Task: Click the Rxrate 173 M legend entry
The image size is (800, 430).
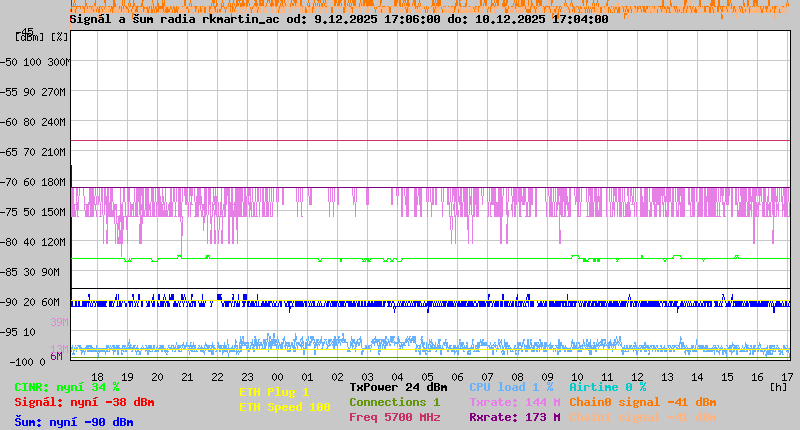Action: click(x=514, y=417)
